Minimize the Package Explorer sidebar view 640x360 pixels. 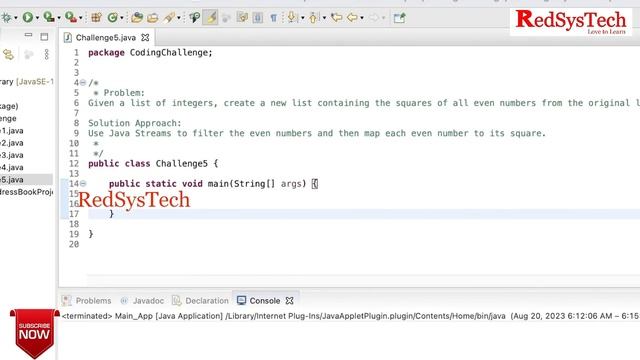[x=28, y=36]
